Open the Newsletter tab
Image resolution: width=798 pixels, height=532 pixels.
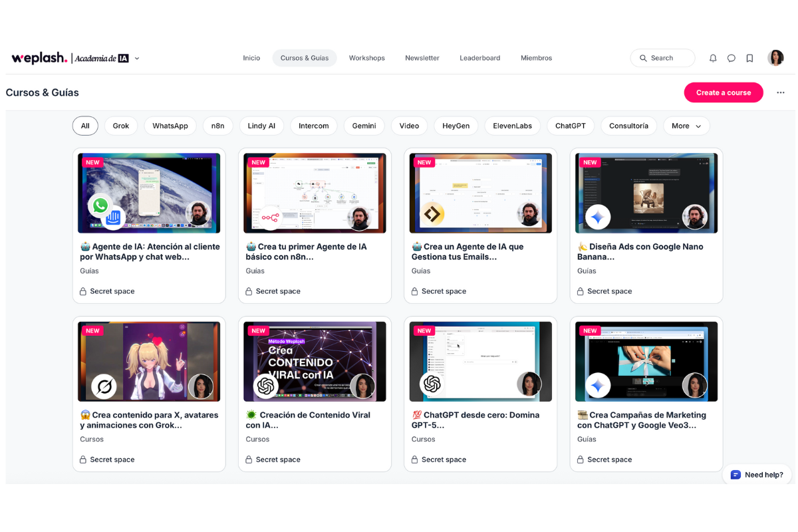(x=422, y=58)
